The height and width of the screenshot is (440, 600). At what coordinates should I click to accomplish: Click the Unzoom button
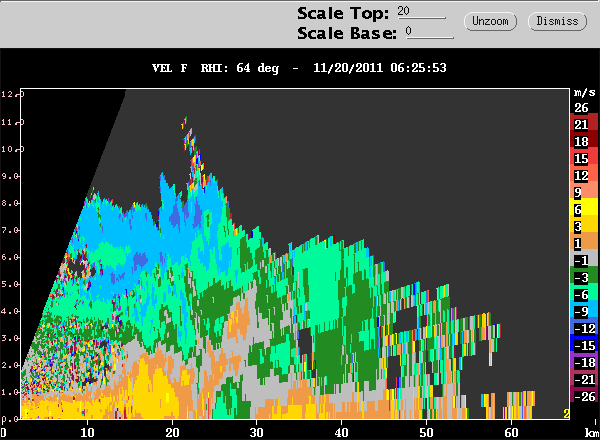pos(490,21)
